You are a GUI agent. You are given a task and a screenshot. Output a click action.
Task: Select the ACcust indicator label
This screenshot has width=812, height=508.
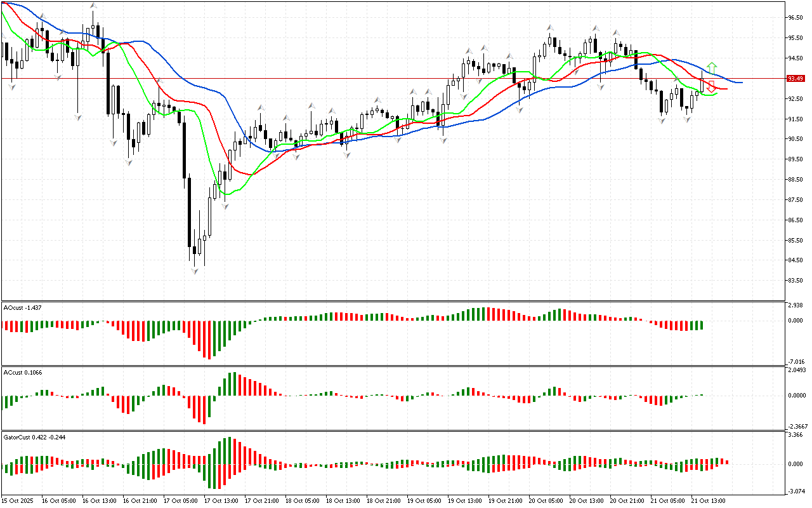pyautogui.click(x=23, y=371)
